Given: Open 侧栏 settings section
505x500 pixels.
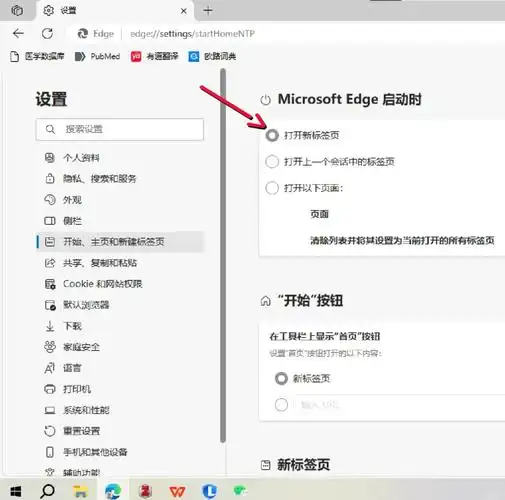Looking at the screenshot, I should tap(120, 221).
